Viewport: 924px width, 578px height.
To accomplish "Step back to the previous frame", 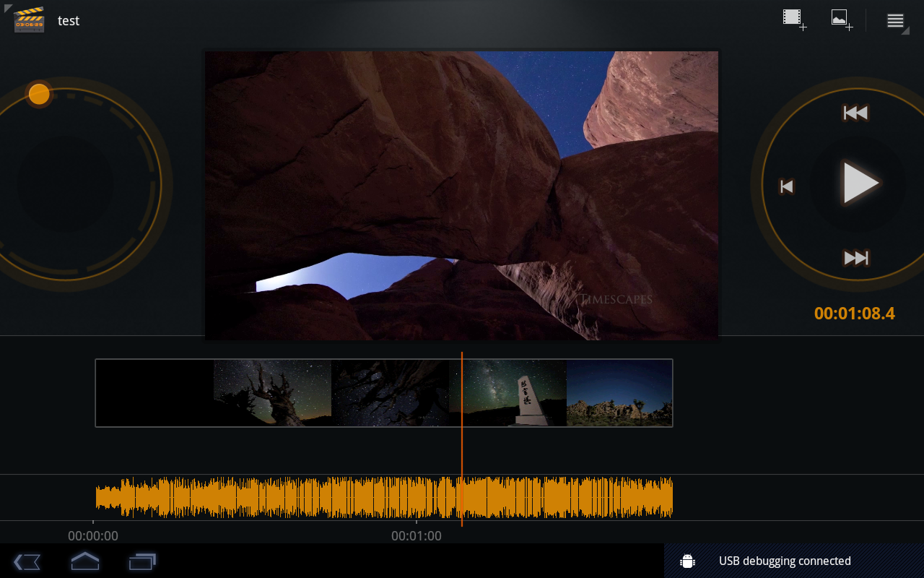I will pos(787,186).
